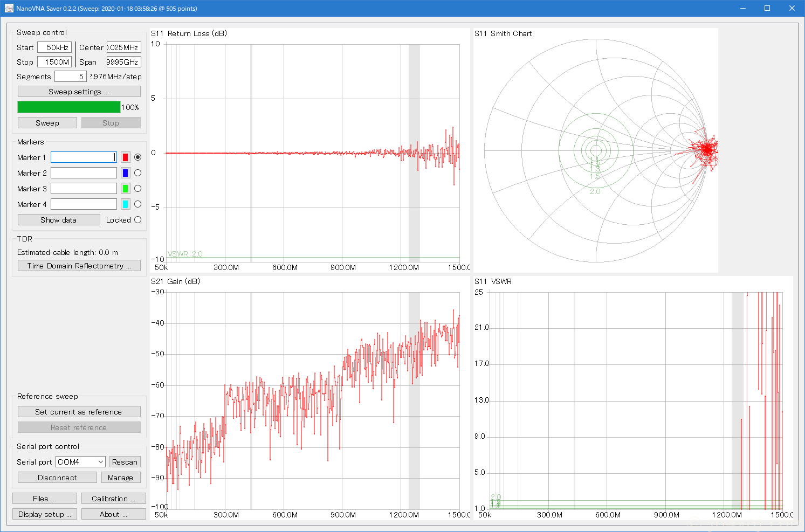
Task: Open the About dialog
Action: (x=114, y=514)
